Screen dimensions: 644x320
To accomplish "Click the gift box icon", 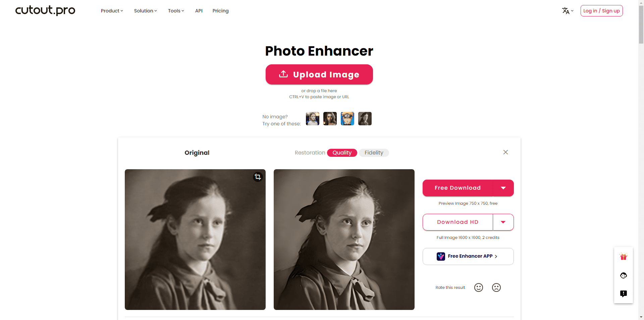I will click(x=624, y=257).
